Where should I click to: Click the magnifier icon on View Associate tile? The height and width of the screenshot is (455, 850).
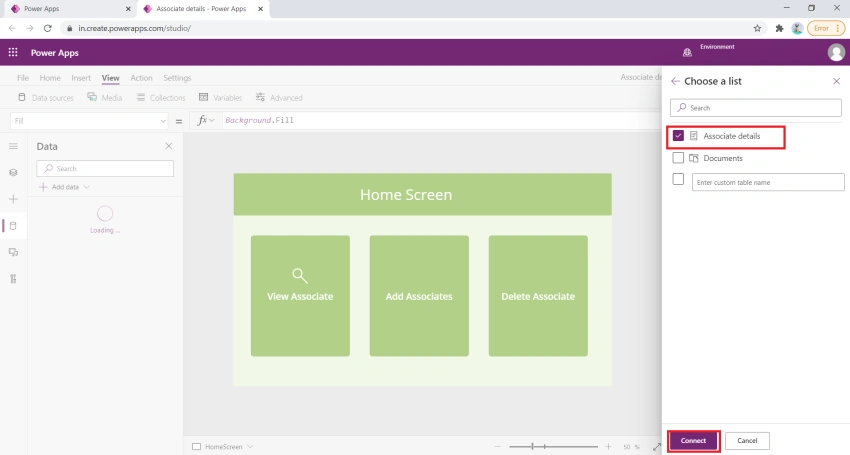click(300, 276)
